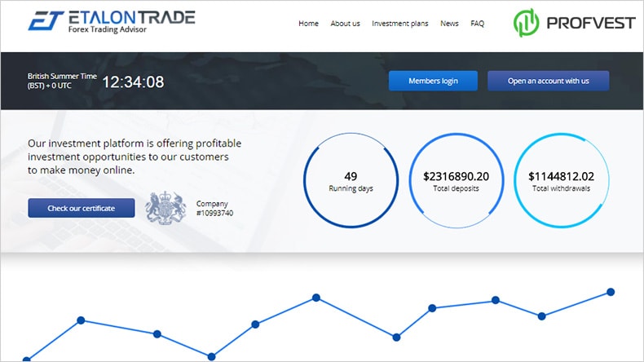644x362 pixels.
Task: Click the 12:34:08 clock display
Action: click(133, 82)
